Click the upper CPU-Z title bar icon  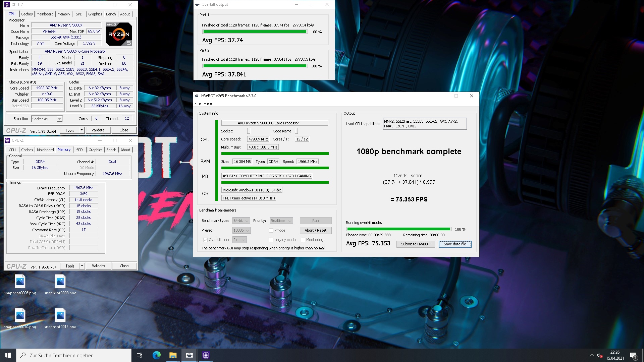pos(7,5)
